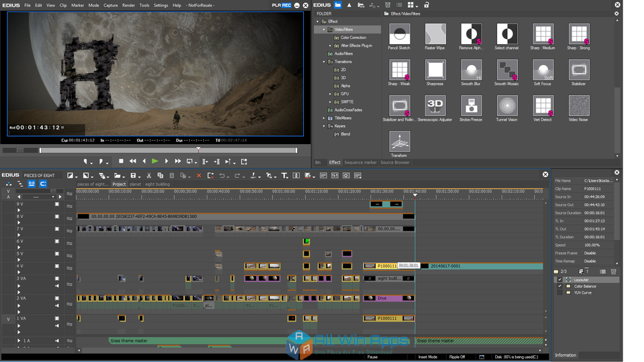Image resolution: width=644 pixels, height=362 pixels.
Task: Select the Stereoscopic Adjuster 3D effect icon
Action: coord(435,105)
